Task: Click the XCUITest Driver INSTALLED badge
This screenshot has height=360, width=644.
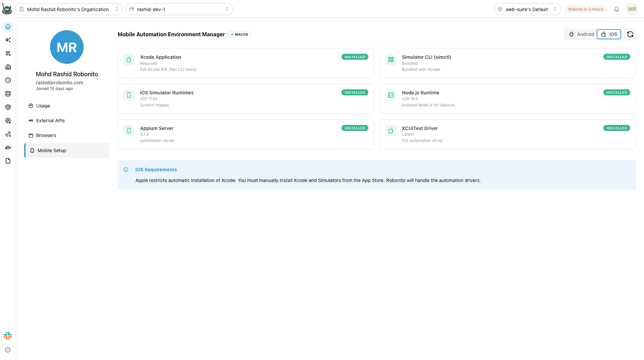Action: 616,128
